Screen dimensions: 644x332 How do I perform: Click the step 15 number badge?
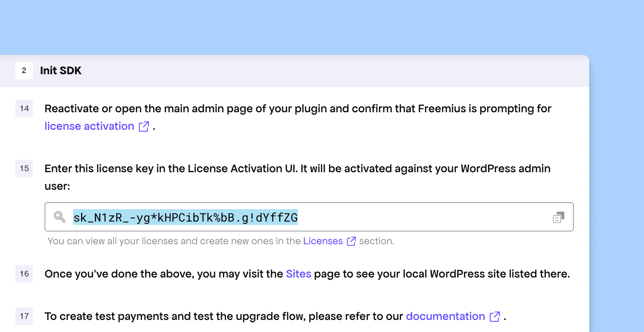(x=24, y=169)
